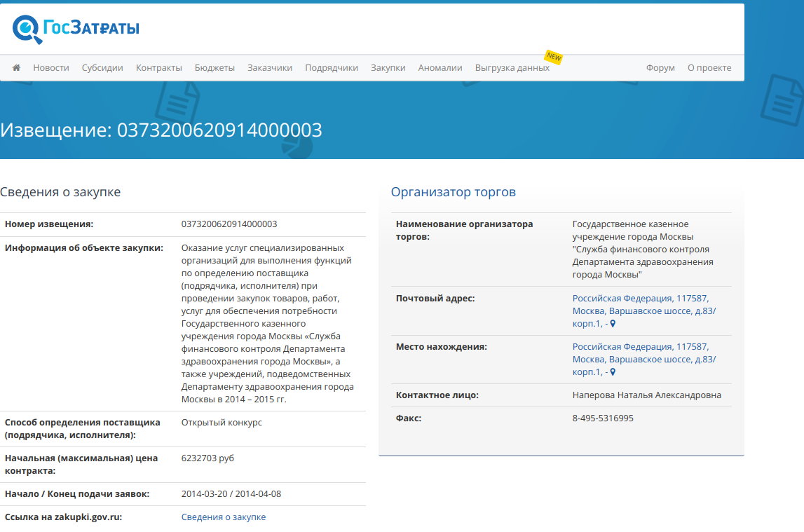Open the Подрядчики section
This screenshot has width=804, height=532.
(x=332, y=68)
